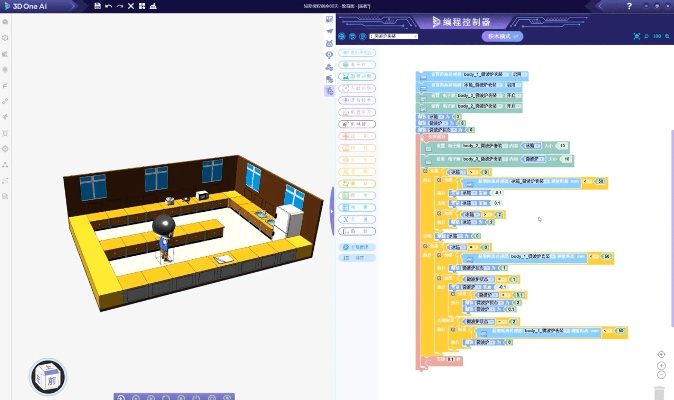Click the trash bin in the block workspace
Image resolution: width=674 pixels, height=400 pixels.
(659, 392)
